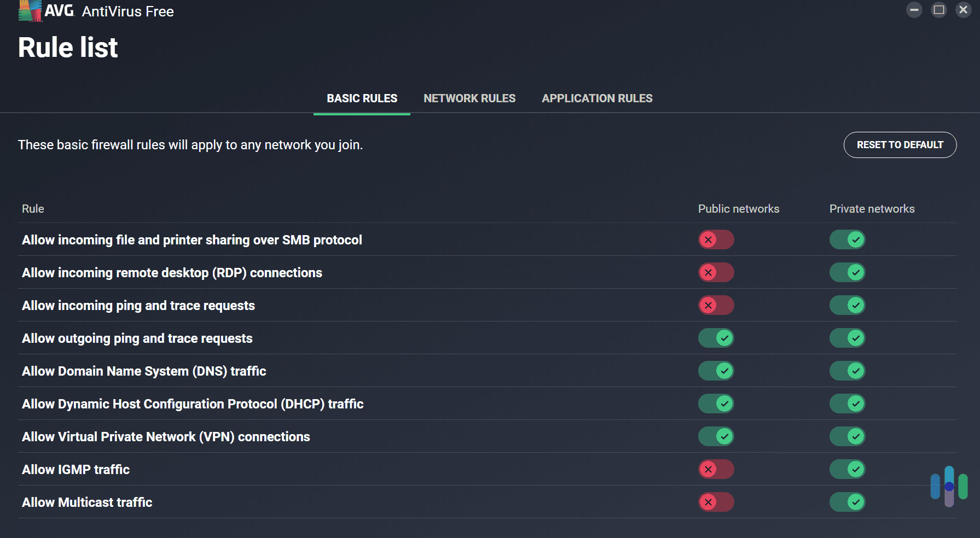Disable IGMP traffic on private networks
This screenshot has width=980, height=538.
847,469
